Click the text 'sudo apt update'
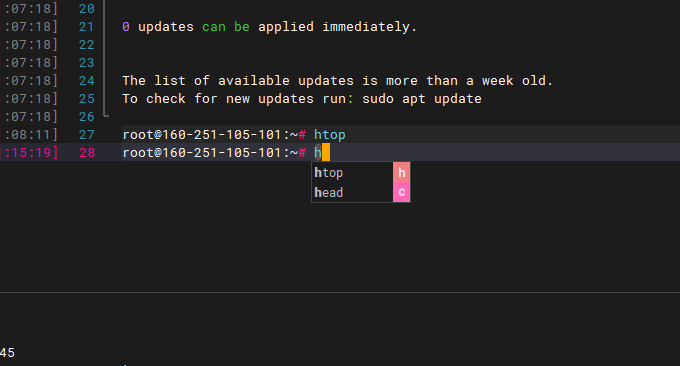Screen dimensions: 680x366 coord(422,99)
